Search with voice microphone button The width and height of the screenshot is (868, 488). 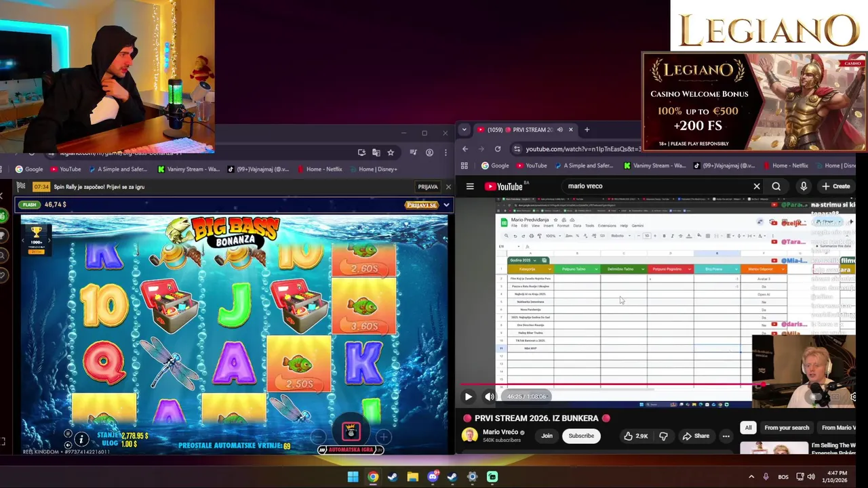tap(804, 186)
